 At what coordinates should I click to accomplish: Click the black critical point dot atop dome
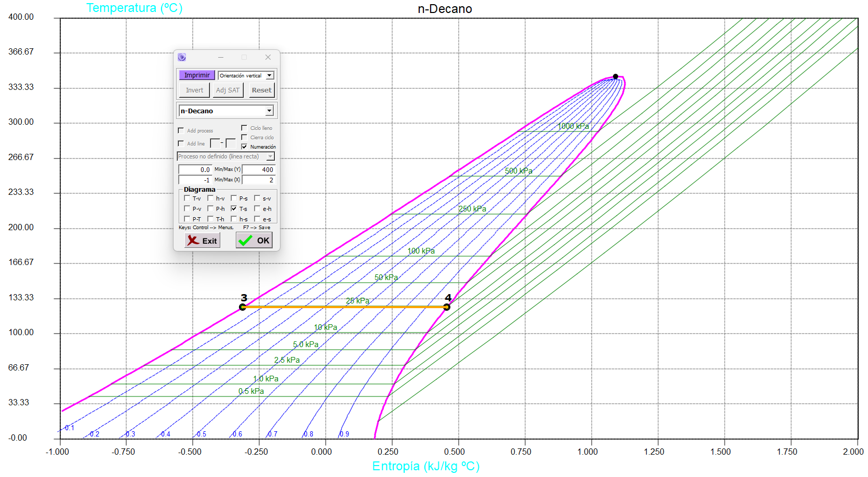pyautogui.click(x=616, y=76)
